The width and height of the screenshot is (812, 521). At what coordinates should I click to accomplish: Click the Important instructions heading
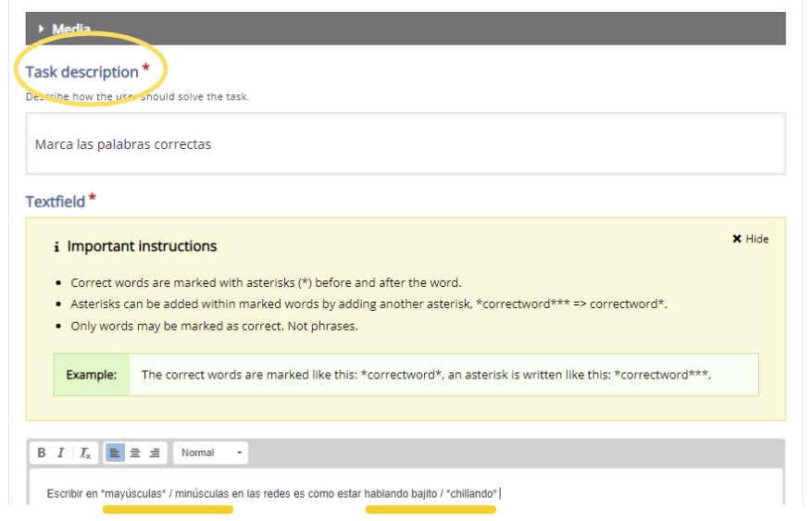[142, 246]
